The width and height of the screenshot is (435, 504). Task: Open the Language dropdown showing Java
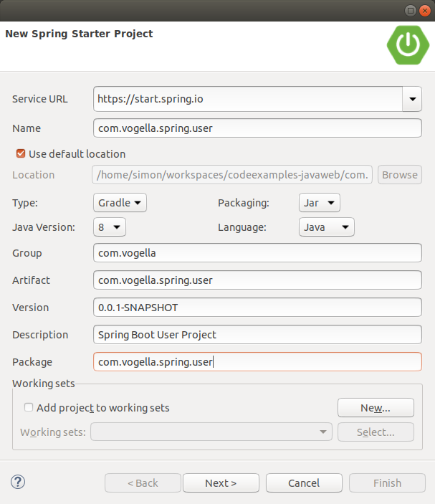[326, 227]
